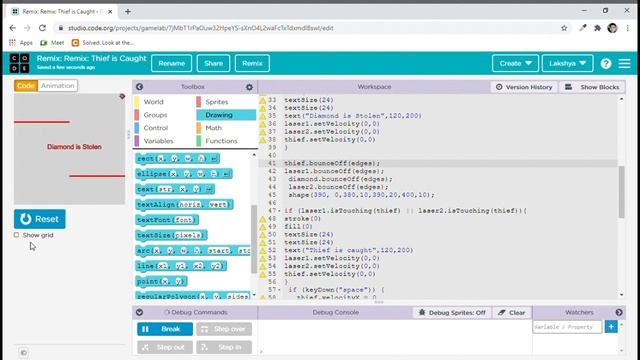The height and width of the screenshot is (360, 640).
Task: Collapse the Toolbox with the left arrow icon
Action: click(x=139, y=87)
